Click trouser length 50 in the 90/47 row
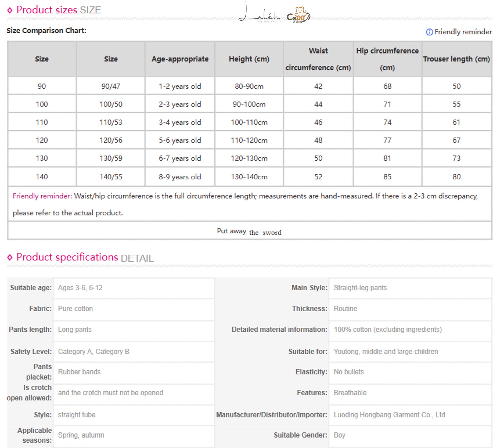504x448 pixels. [457, 86]
